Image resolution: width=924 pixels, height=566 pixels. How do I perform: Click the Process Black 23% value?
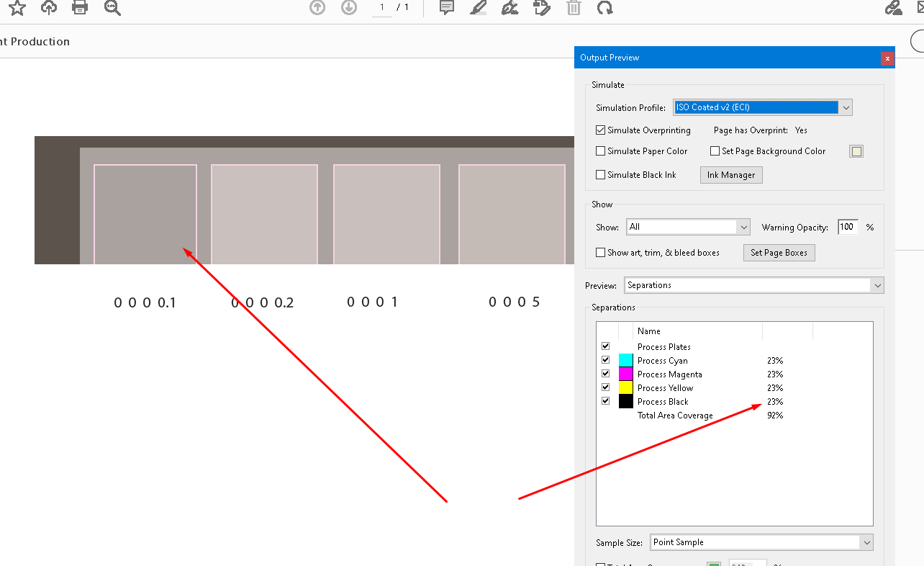tap(775, 402)
